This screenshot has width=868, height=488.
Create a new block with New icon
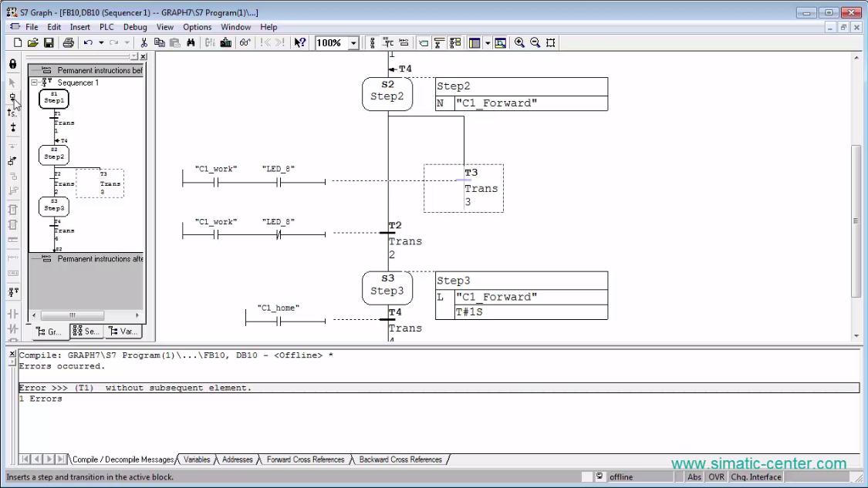point(17,42)
